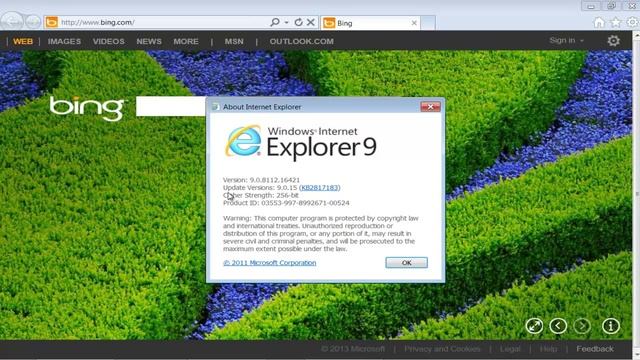Image resolution: width=640 pixels, height=360 pixels.
Task: Restore down the Internet Explorer window
Action: coord(611,6)
